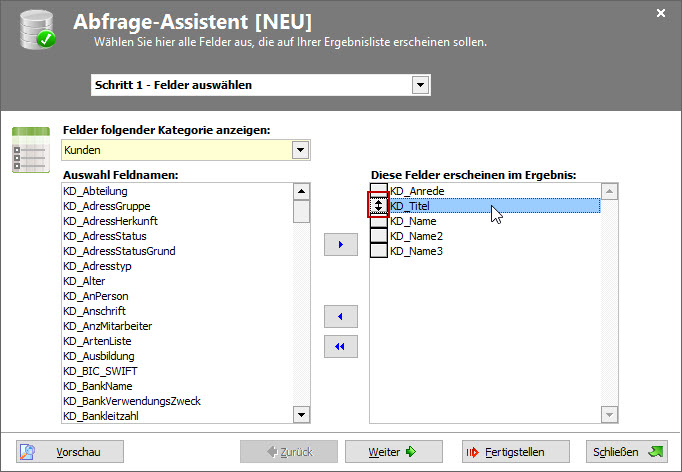Close the Abfrage-Assistent dialog with X
This screenshot has height=472, width=682.
click(x=661, y=13)
